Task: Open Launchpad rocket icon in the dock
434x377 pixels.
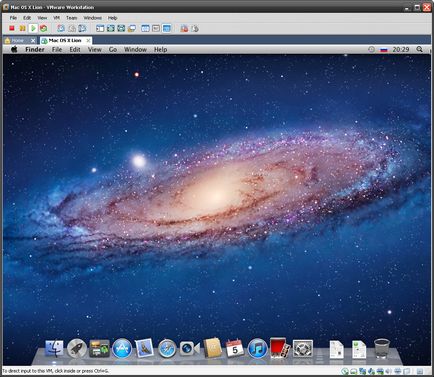Action: point(77,349)
